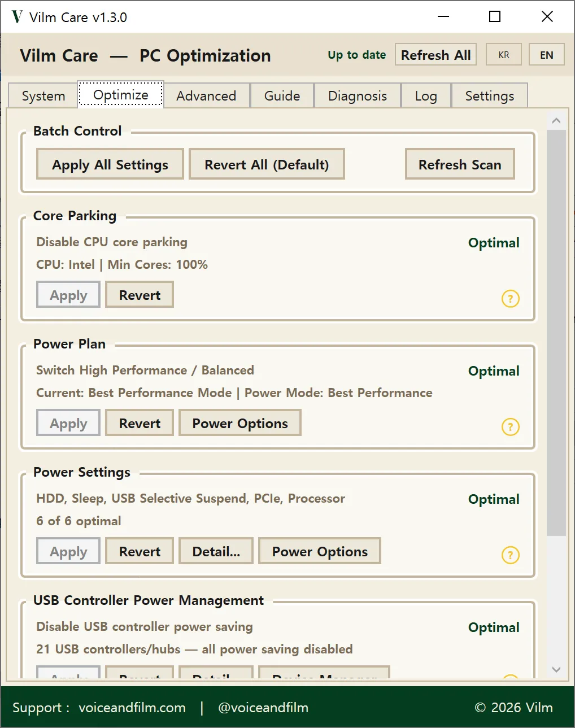This screenshot has width=575, height=728.
Task: Click 'Current: Best Performance Mode' text
Action: point(134,393)
